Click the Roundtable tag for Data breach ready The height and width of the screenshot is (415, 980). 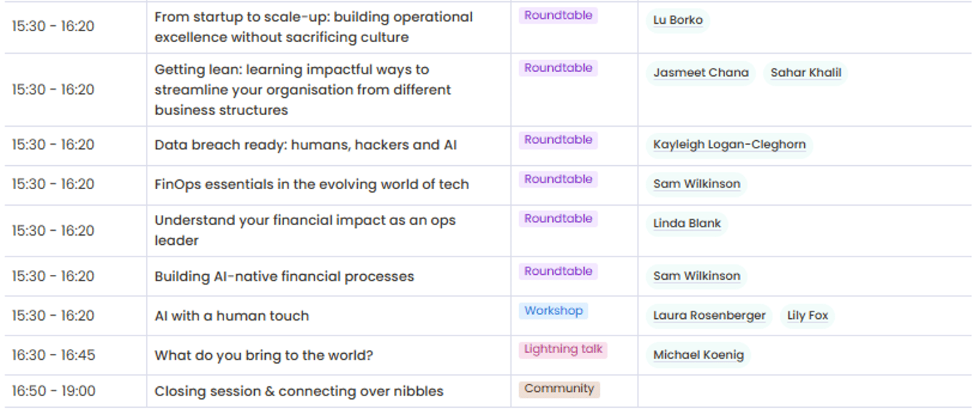558,140
